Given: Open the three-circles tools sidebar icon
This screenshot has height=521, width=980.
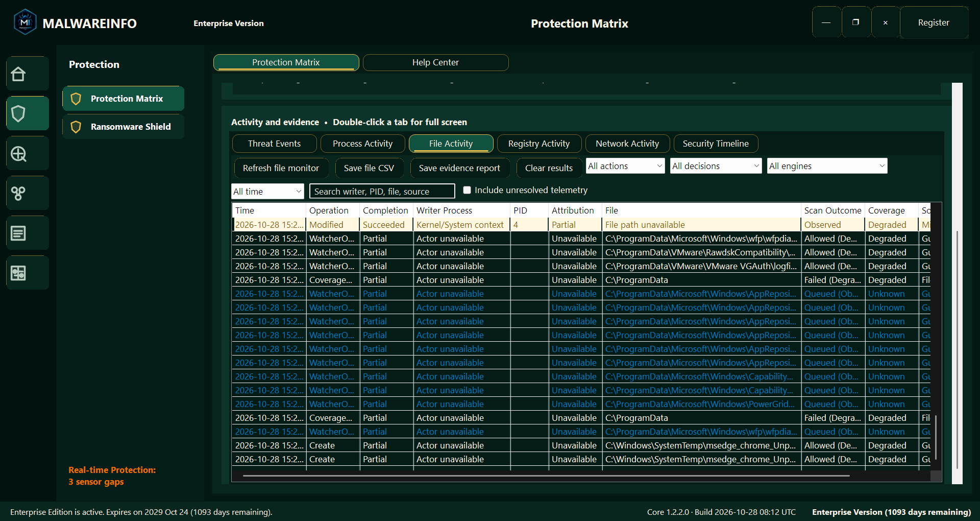Looking at the screenshot, I should click(x=28, y=193).
